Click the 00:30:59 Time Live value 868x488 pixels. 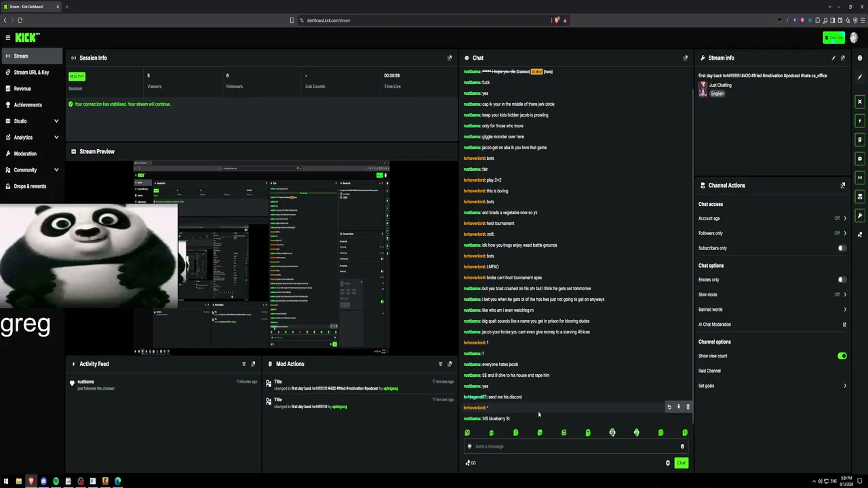coord(392,76)
